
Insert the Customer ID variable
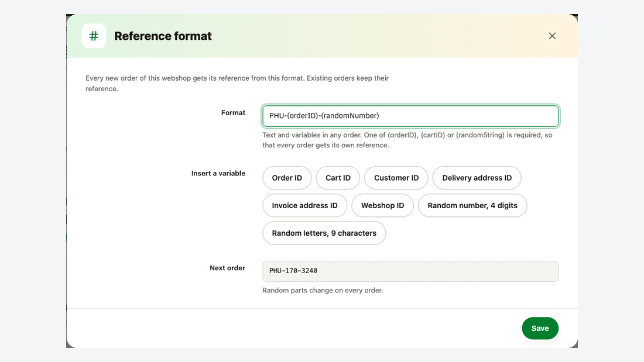pyautogui.click(x=396, y=178)
